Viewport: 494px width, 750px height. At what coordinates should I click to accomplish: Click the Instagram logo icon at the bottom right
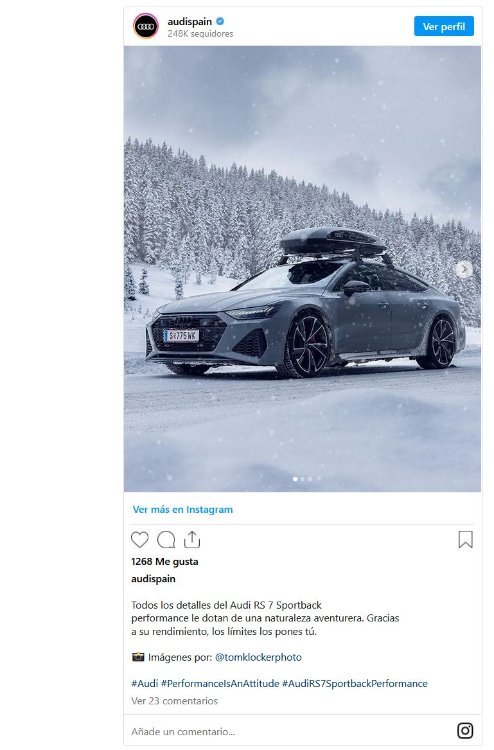[x=465, y=730]
